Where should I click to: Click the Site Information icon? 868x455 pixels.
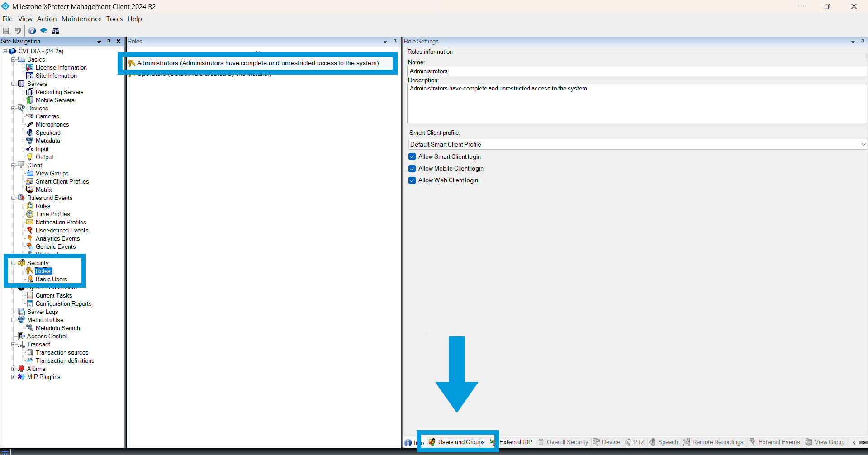30,76
